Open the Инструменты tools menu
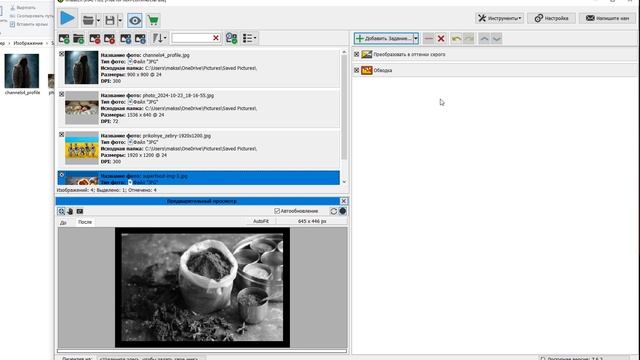The height and width of the screenshot is (360, 640). 500,18
